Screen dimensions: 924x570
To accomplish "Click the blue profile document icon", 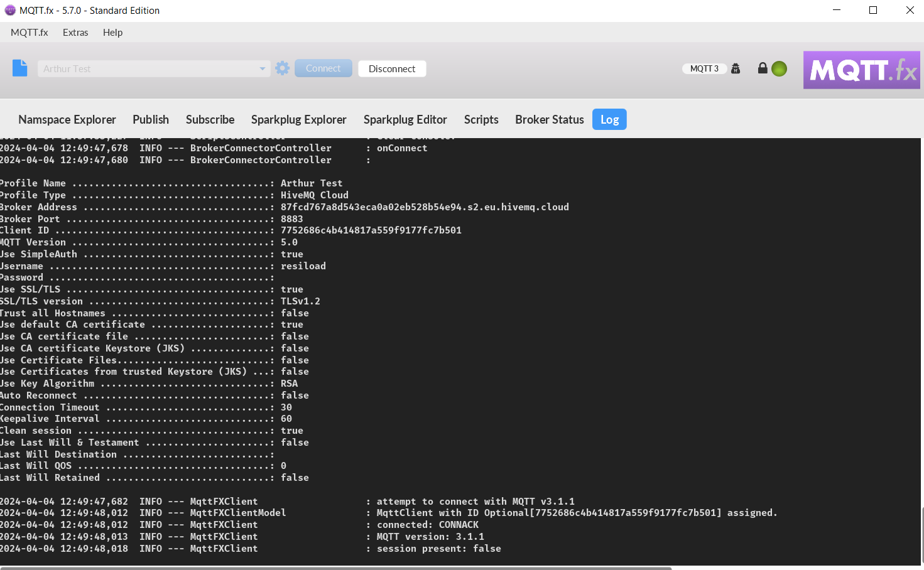I will [20, 68].
